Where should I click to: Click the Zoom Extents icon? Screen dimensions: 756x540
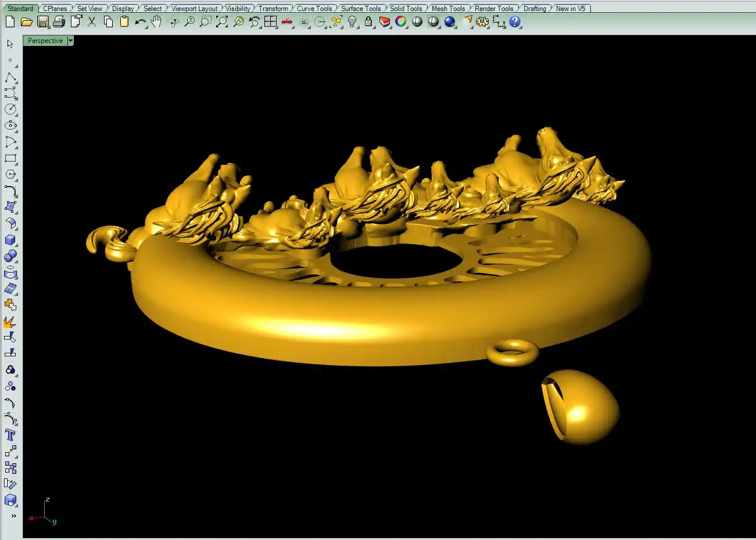[x=222, y=22]
